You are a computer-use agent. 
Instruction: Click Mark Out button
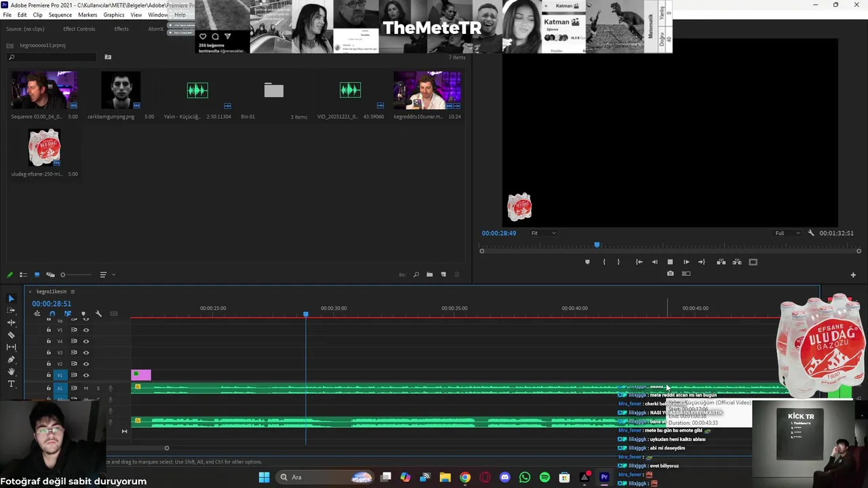[x=618, y=262]
